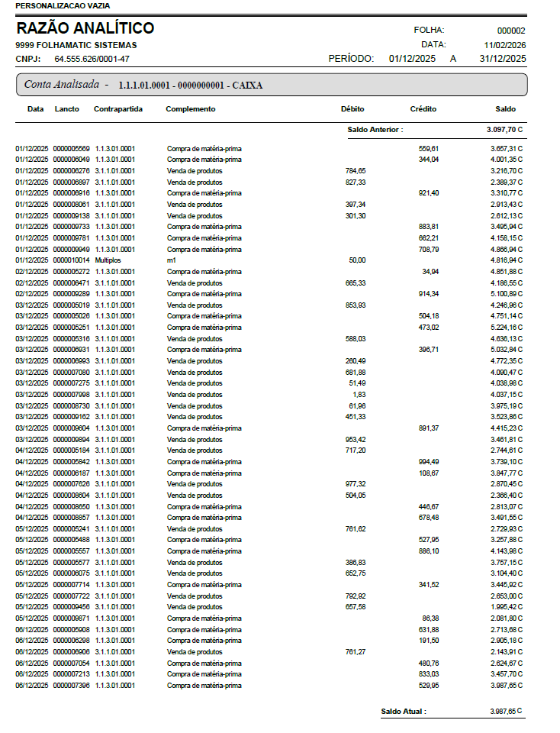Click the company name 9999 FOLHAMATIC SISTEMAS
Viewport: 560px width, 733px height.
pyautogui.click(x=76, y=46)
